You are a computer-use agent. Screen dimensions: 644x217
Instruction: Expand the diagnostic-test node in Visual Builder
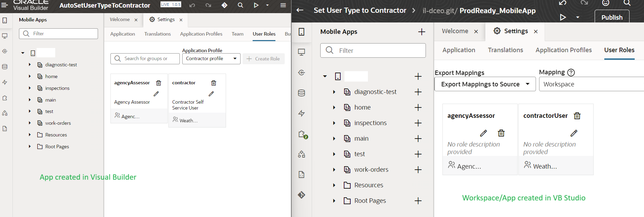tap(30, 65)
